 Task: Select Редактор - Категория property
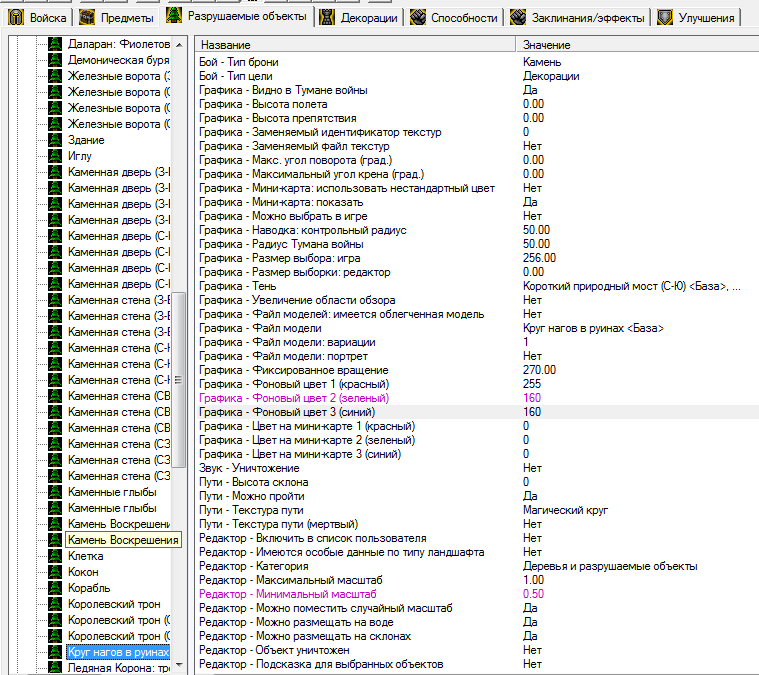pyautogui.click(x=477, y=566)
